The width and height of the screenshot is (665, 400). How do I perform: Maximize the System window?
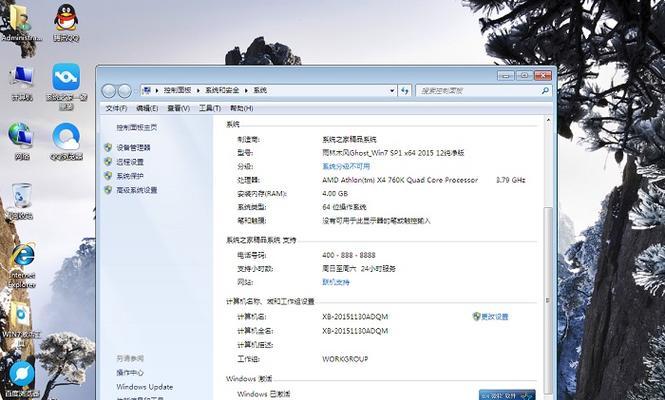pos(524,76)
